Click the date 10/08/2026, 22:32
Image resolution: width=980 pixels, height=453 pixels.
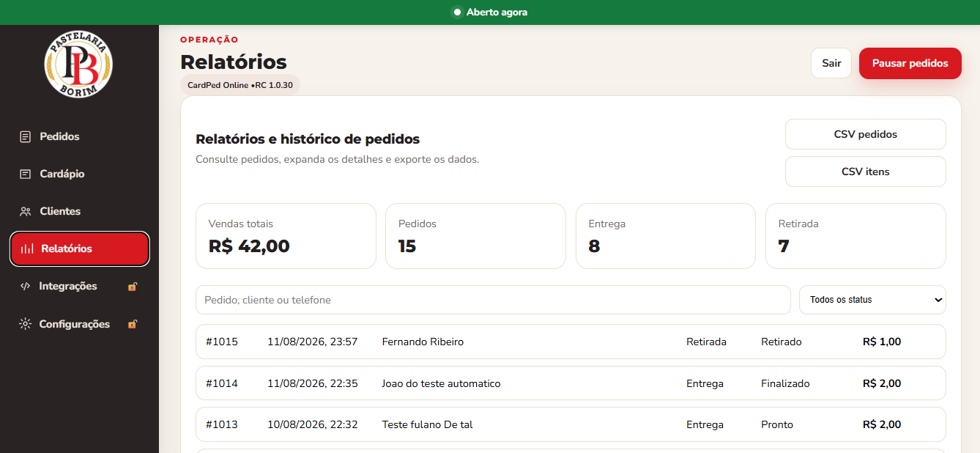click(x=312, y=424)
